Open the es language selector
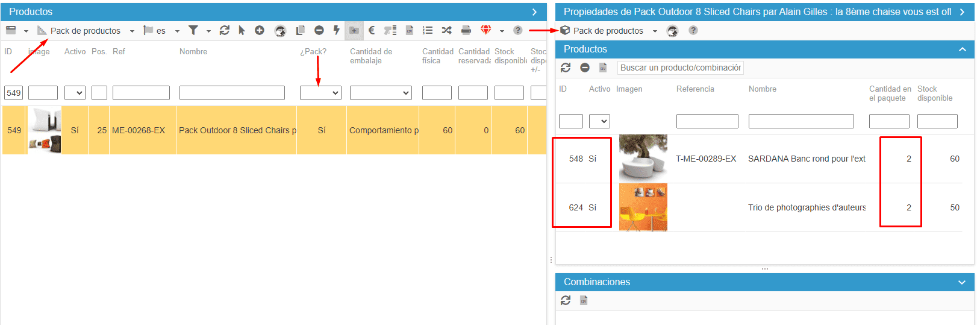Screen dimensions: 980x325 point(161,31)
